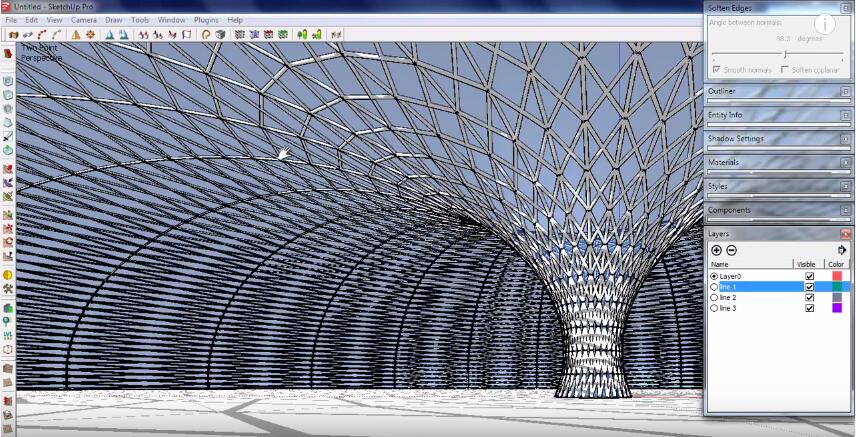Expand the Shadow Settings panel

pos(845,139)
